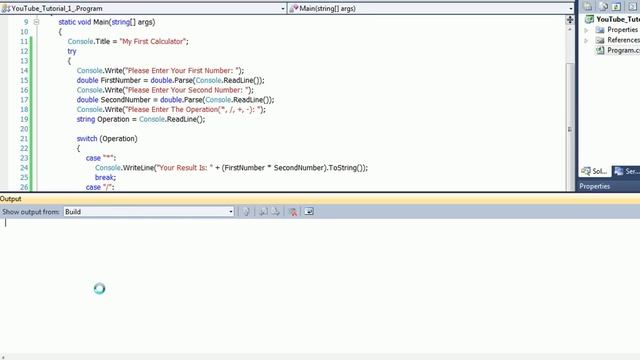Open the Main(string[] args) member dropdown

click(x=431, y=8)
